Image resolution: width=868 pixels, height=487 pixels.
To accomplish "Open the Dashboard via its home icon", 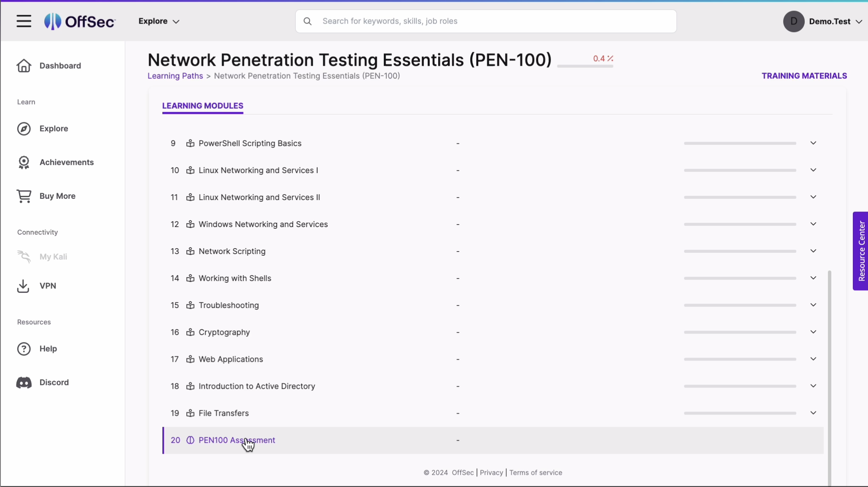I will pos(24,66).
